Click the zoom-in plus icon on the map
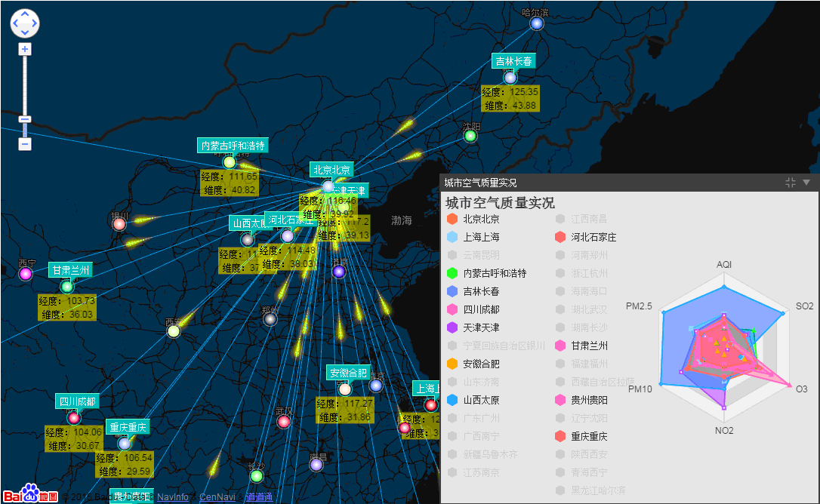Image resolution: width=820 pixels, height=504 pixels. (x=24, y=48)
